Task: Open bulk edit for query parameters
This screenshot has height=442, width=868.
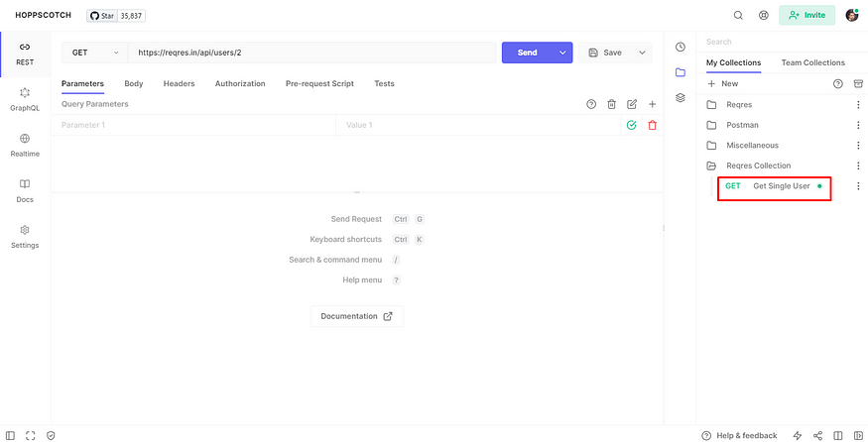Action: point(632,104)
